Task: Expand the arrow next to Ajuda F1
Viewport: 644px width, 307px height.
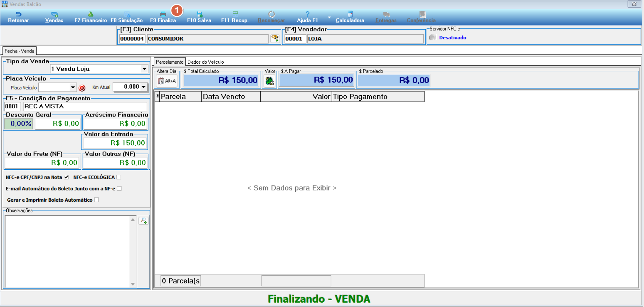Action: point(329,17)
